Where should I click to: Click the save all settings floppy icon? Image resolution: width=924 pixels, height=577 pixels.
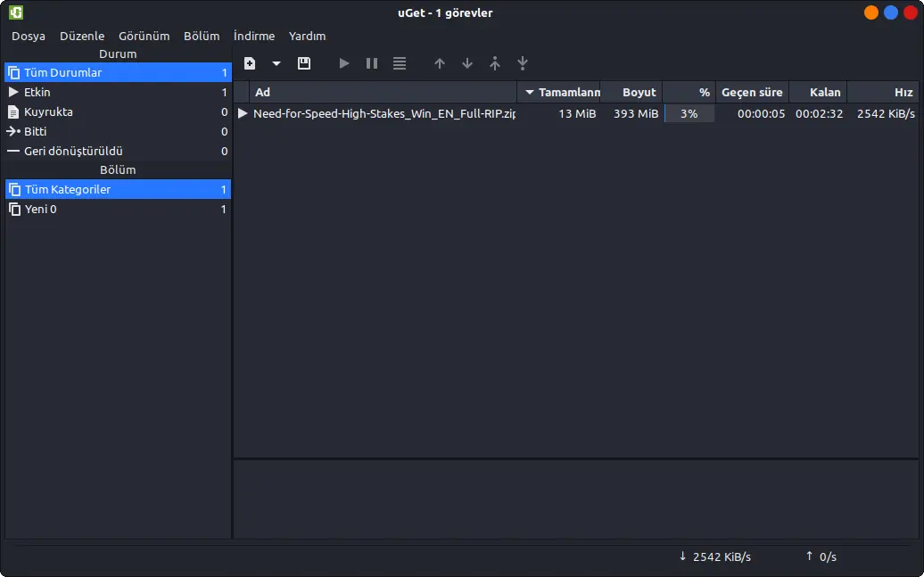point(304,63)
